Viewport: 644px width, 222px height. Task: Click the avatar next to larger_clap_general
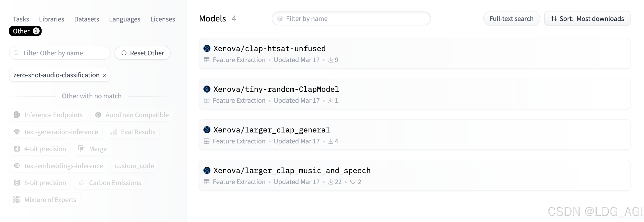tap(207, 130)
